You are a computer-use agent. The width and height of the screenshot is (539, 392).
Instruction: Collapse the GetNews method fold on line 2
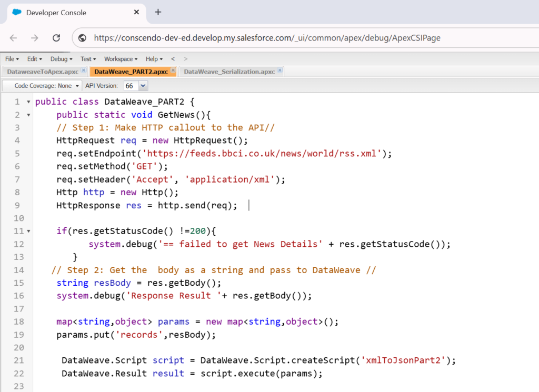(x=28, y=115)
